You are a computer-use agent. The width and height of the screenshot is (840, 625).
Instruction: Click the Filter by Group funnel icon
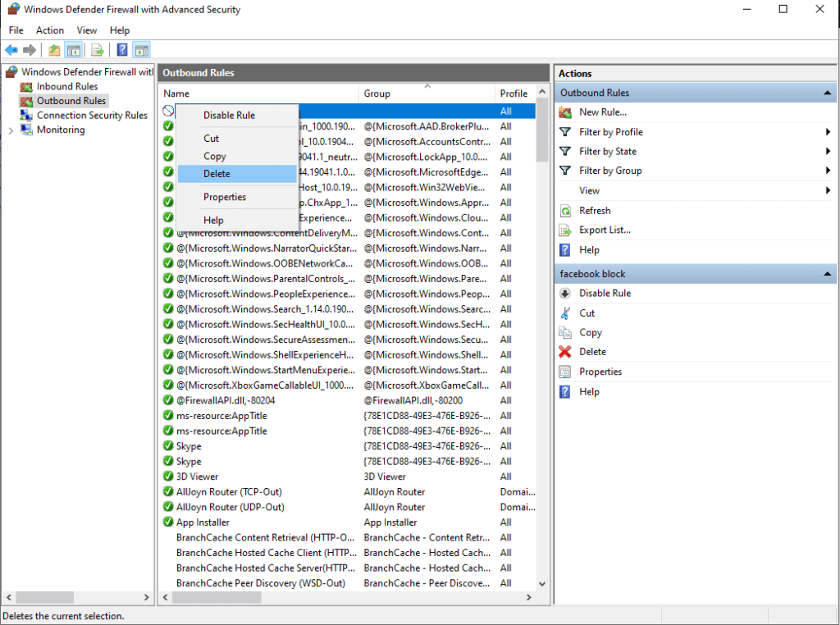(x=564, y=171)
